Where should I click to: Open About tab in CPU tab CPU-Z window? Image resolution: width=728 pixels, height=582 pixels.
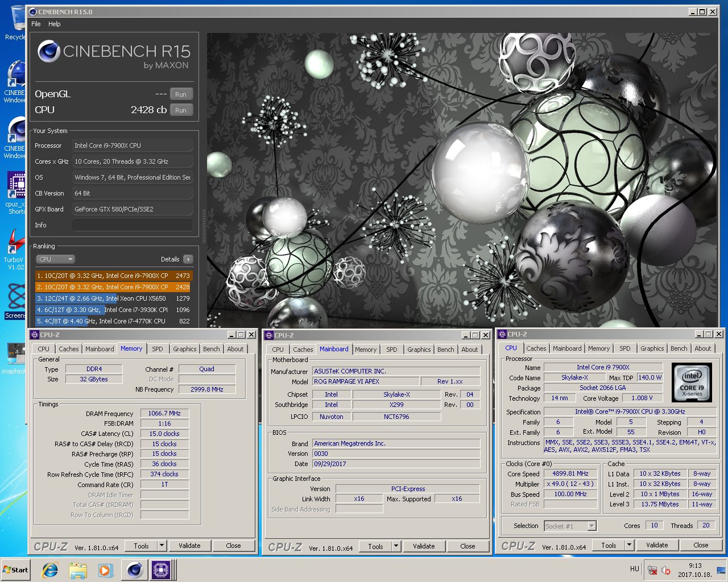703,348
